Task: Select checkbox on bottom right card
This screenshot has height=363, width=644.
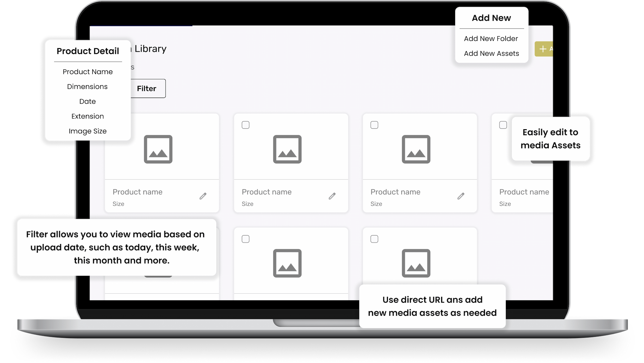Action: click(374, 239)
